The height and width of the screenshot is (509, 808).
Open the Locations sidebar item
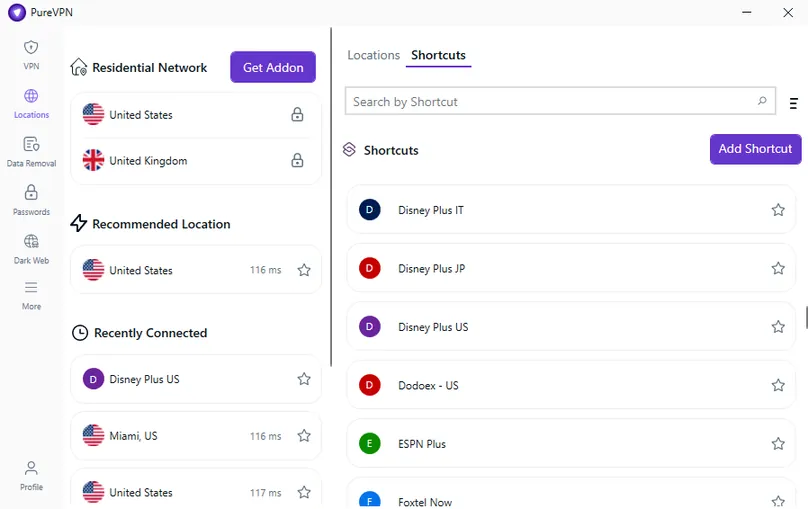click(x=31, y=104)
